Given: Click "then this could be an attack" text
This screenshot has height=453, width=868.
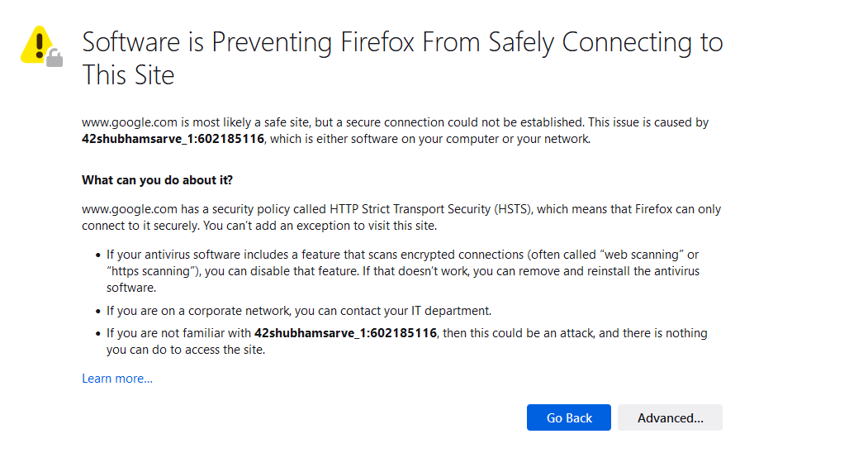Looking at the screenshot, I should [x=518, y=333].
